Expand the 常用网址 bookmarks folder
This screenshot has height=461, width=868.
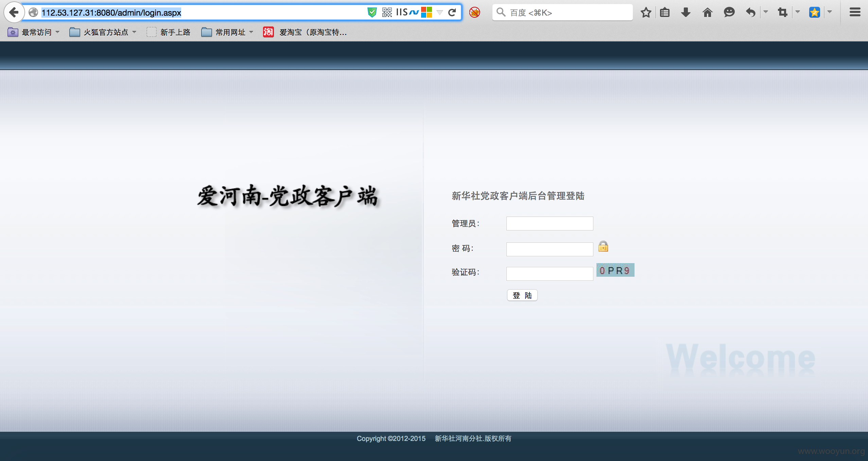point(227,32)
